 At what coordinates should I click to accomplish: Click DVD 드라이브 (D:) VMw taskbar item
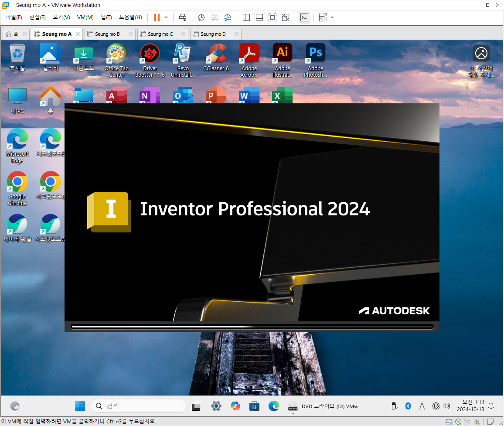(x=323, y=406)
